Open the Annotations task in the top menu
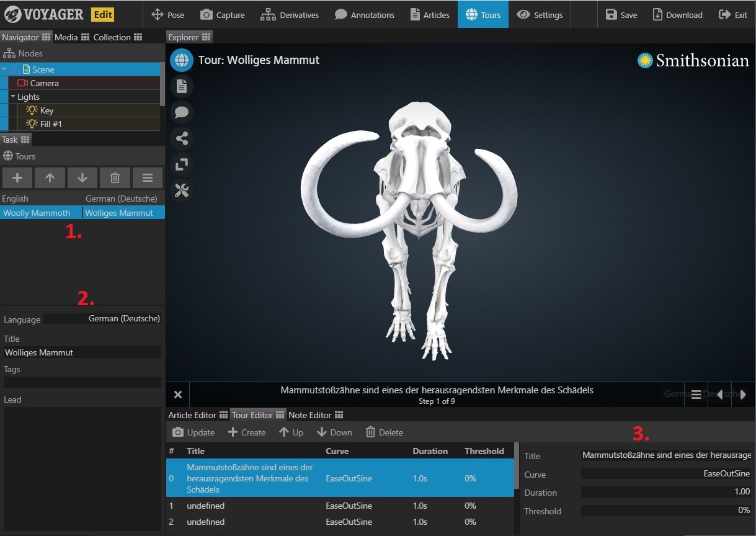Image resolution: width=756 pixels, height=536 pixels. click(365, 15)
